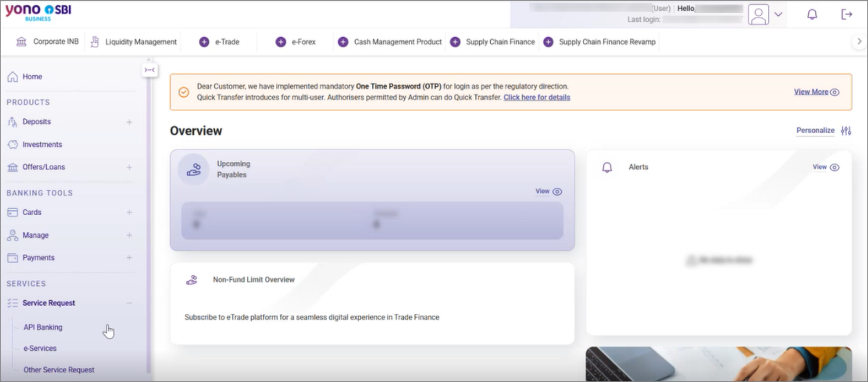868x382 pixels.
Task: Click the Home icon in sidebar
Action: pos(12,77)
